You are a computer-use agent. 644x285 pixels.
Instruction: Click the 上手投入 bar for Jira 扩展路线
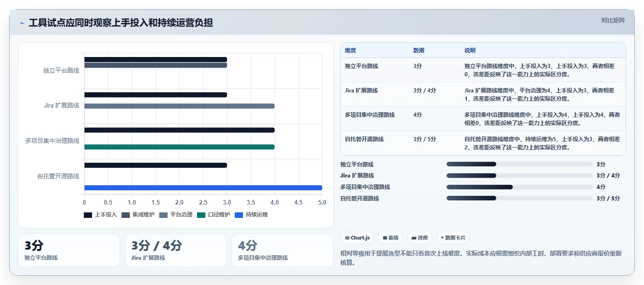point(156,95)
